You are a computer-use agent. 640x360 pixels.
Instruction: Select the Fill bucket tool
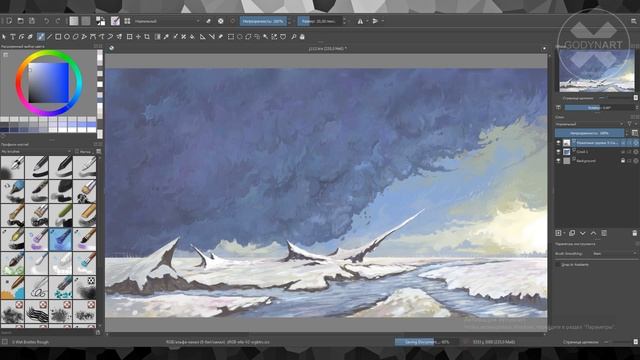click(x=192, y=37)
